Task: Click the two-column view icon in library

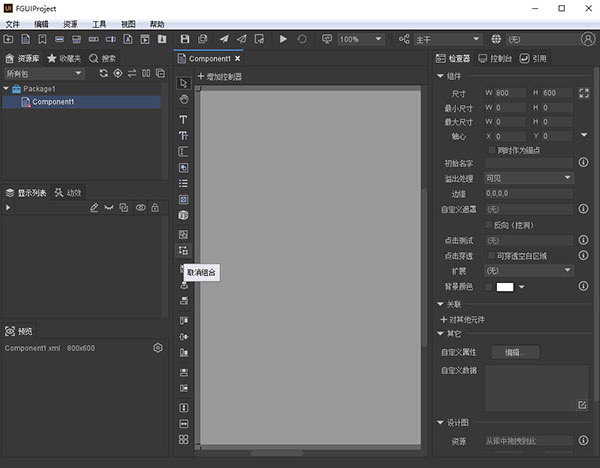Action: [x=146, y=73]
